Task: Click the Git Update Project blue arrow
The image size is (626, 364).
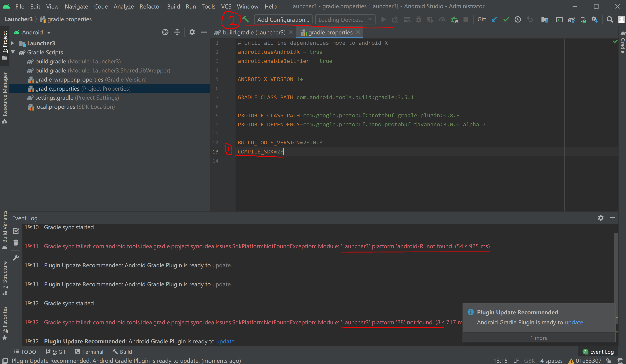Action: [x=494, y=19]
